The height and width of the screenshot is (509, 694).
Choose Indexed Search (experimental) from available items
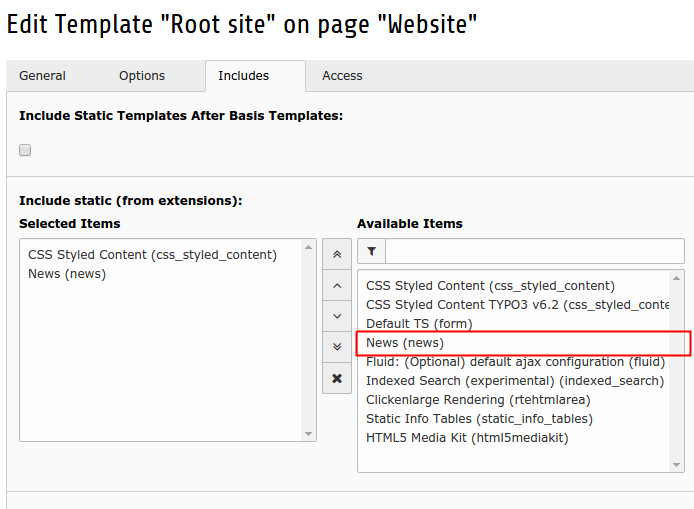(x=514, y=381)
